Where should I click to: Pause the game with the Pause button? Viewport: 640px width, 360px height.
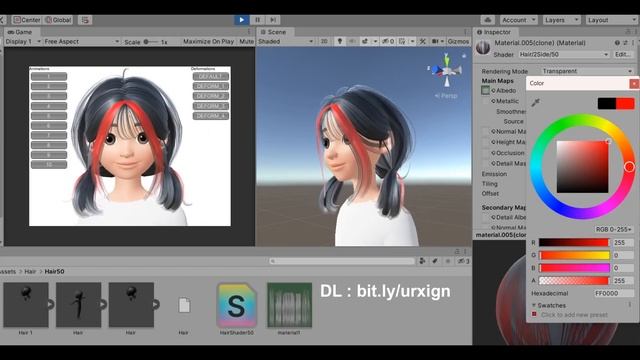(x=258, y=20)
